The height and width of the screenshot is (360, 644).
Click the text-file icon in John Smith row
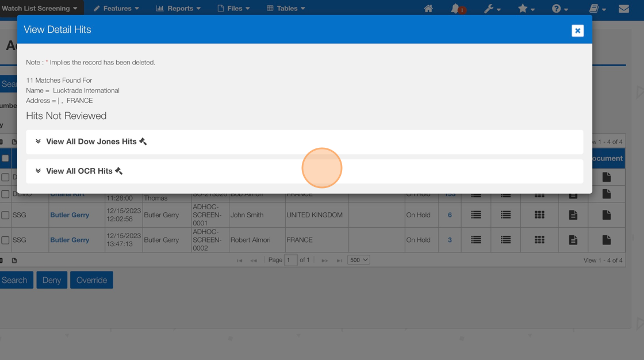click(573, 215)
